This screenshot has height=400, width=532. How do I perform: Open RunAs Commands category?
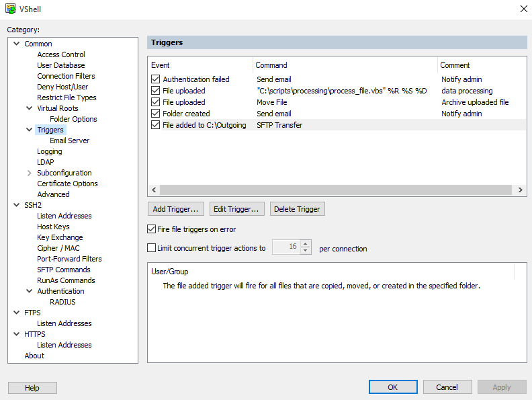coord(66,280)
